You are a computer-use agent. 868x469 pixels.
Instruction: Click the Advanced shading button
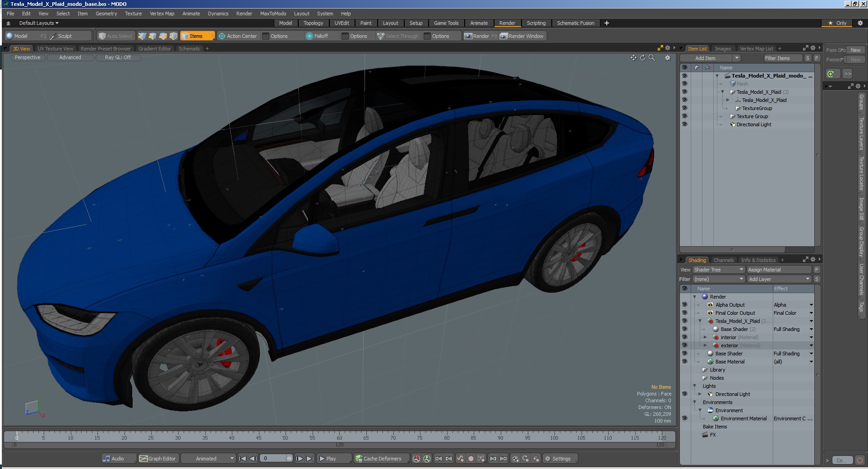pyautogui.click(x=70, y=57)
